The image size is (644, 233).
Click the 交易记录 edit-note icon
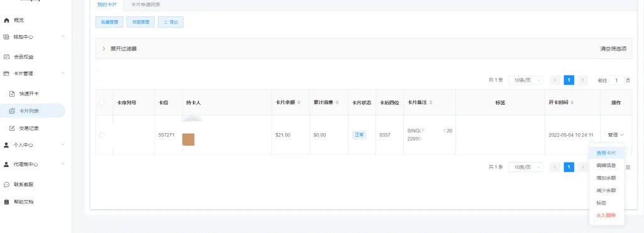point(12,128)
